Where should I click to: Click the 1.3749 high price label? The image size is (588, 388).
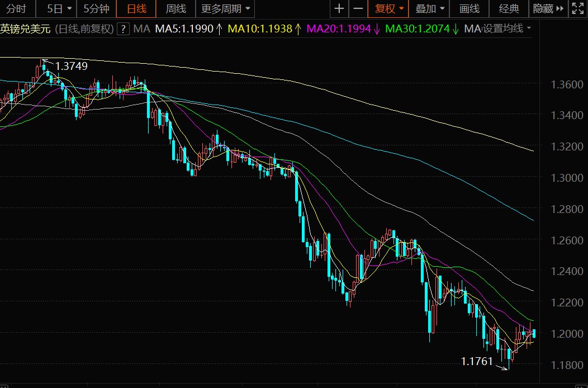click(71, 66)
